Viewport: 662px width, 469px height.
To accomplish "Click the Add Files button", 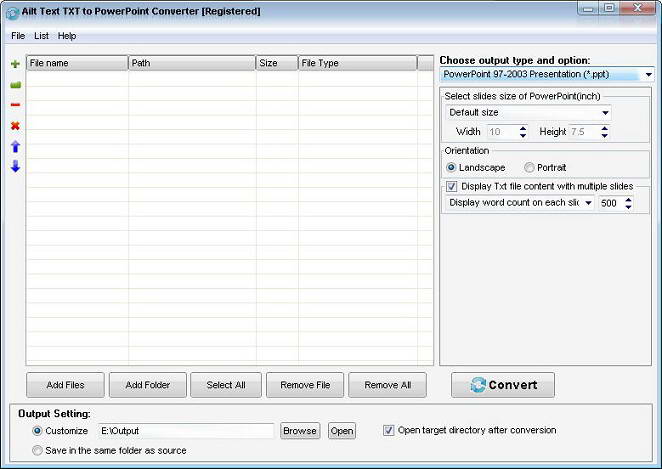I will point(65,385).
